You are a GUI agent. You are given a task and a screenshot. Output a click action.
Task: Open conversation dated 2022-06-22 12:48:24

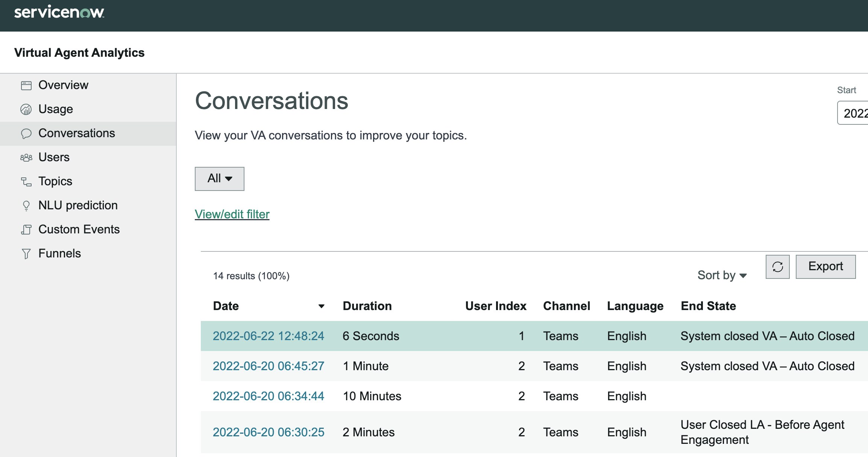268,336
